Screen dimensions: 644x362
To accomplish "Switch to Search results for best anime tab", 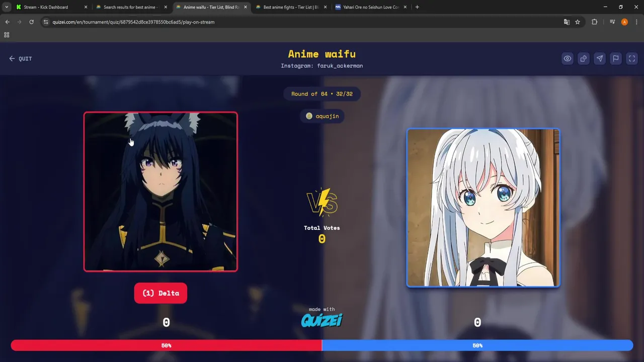I will pos(130,7).
